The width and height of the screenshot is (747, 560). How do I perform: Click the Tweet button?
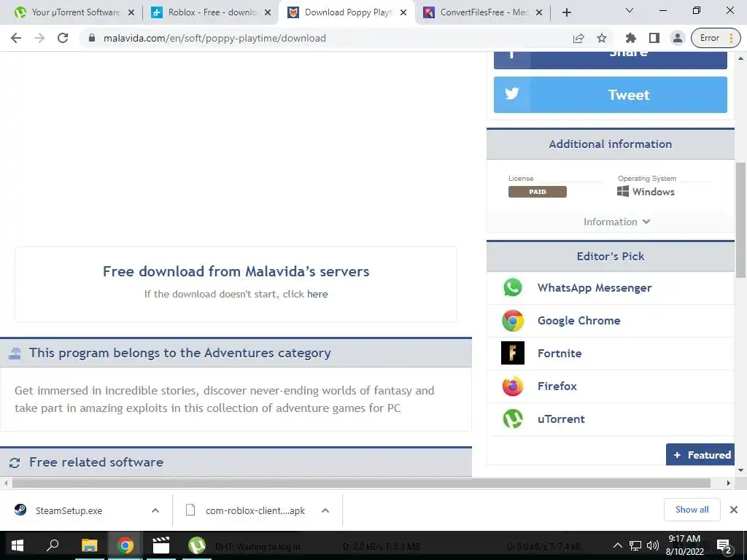611,95
